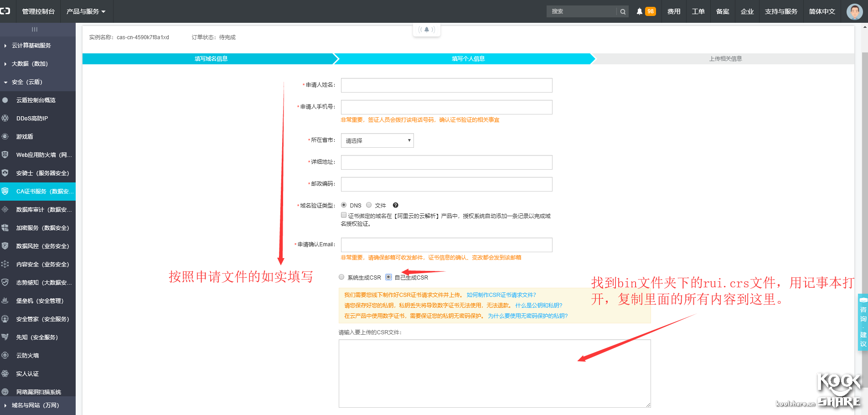Select the DDoS高防IP sidebar icon
Viewport: 868px width, 415px height.
click(x=6, y=118)
